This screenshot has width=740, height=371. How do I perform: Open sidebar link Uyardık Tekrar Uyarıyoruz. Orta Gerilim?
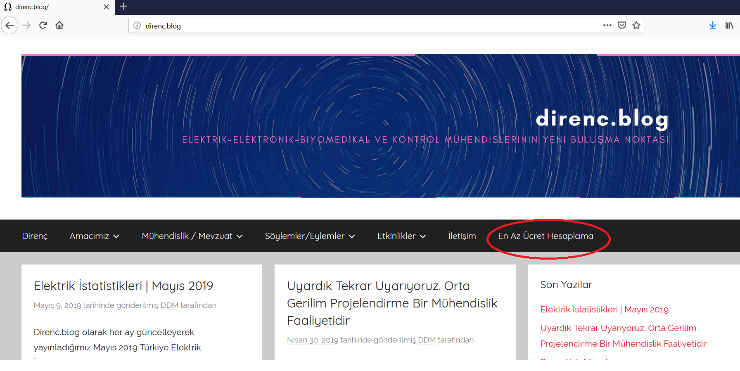point(623,336)
